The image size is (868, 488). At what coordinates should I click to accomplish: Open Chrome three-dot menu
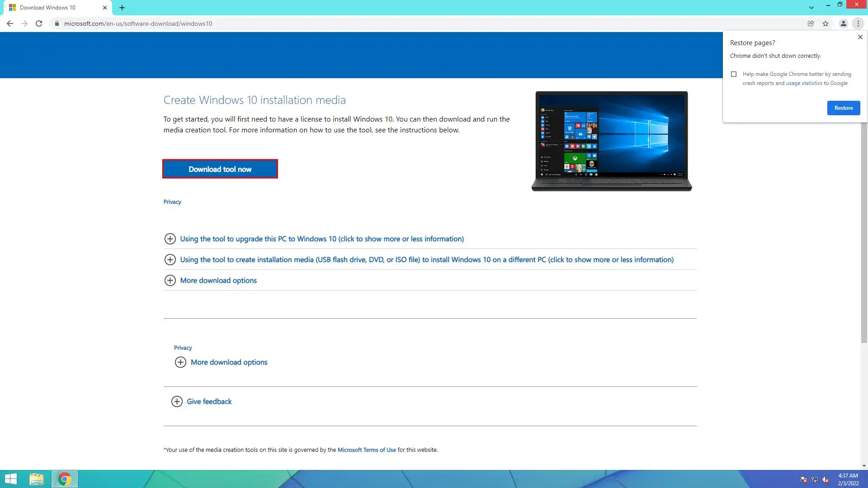[x=858, y=23]
